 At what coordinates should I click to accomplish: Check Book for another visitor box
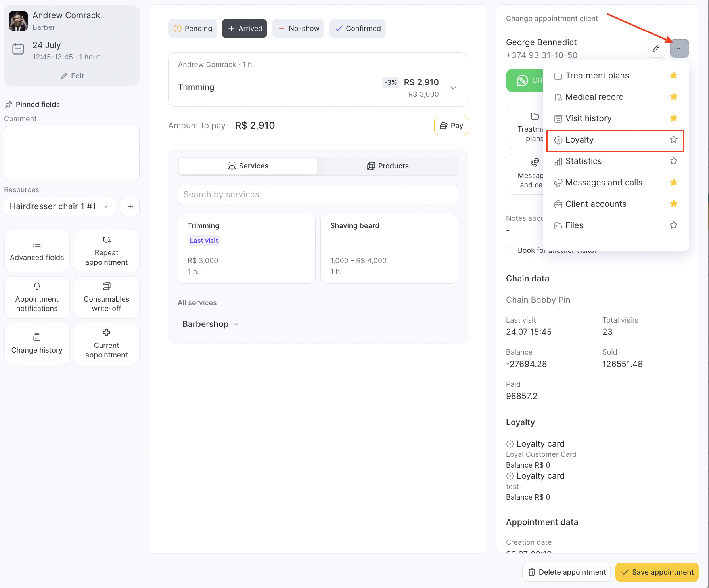click(x=511, y=250)
